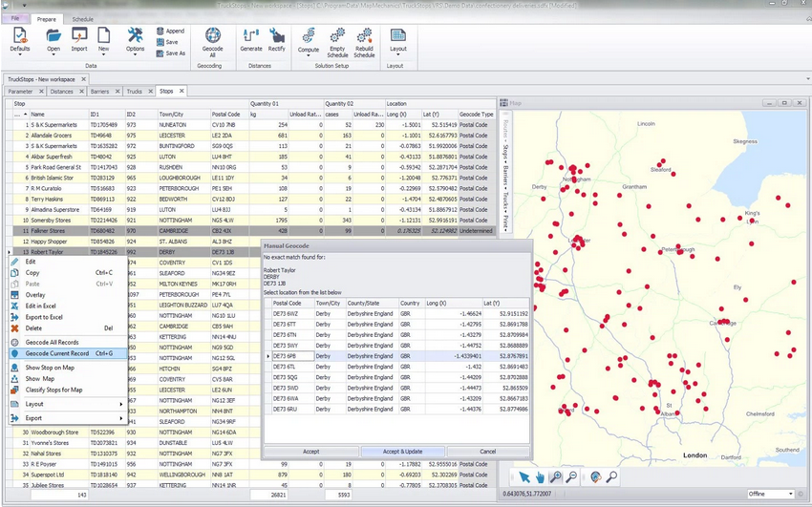
Task: Activate the map pan hand tool
Action: 539,476
